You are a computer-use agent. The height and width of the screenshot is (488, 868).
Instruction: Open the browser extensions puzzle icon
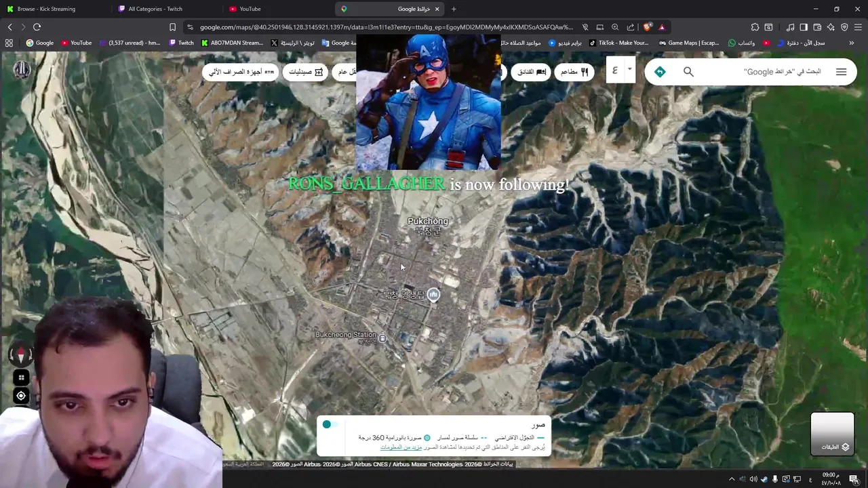pos(755,27)
